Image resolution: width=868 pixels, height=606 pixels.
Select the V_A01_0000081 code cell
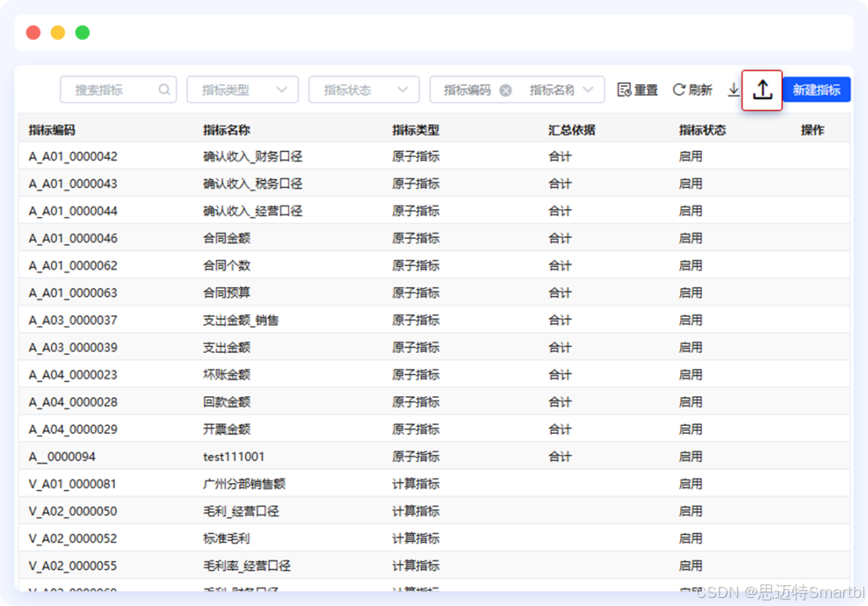72,485
